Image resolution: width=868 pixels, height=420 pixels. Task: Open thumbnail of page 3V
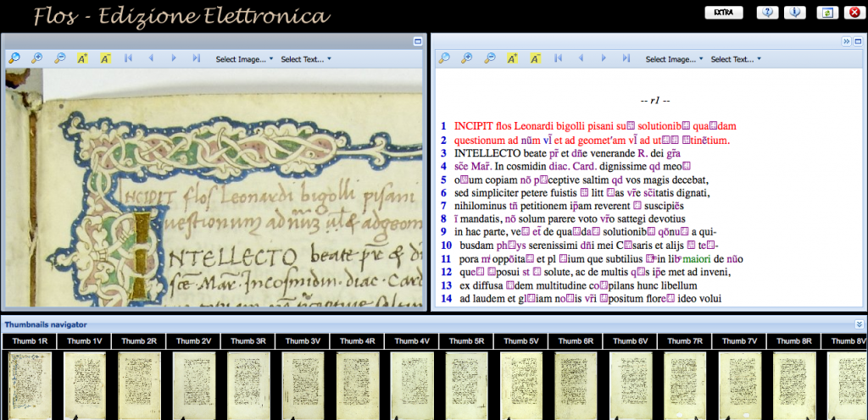tap(303, 385)
